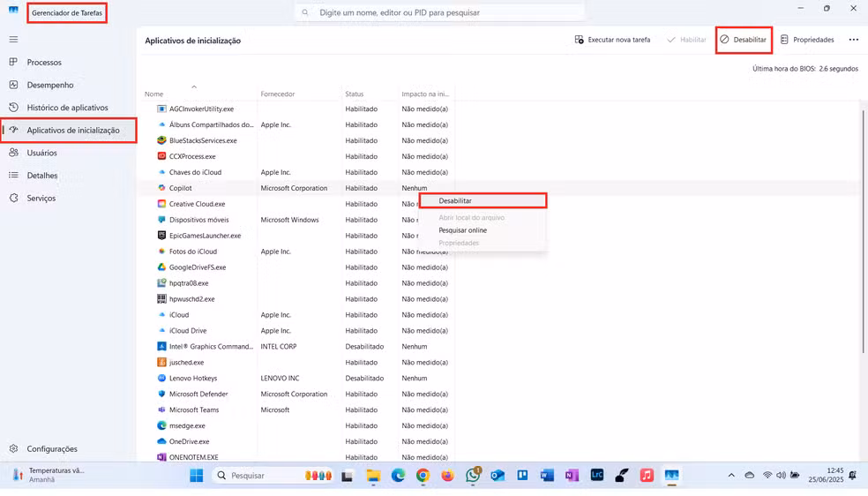Select Usuários in the sidebar
The height and width of the screenshot is (496, 868).
pyautogui.click(x=41, y=153)
